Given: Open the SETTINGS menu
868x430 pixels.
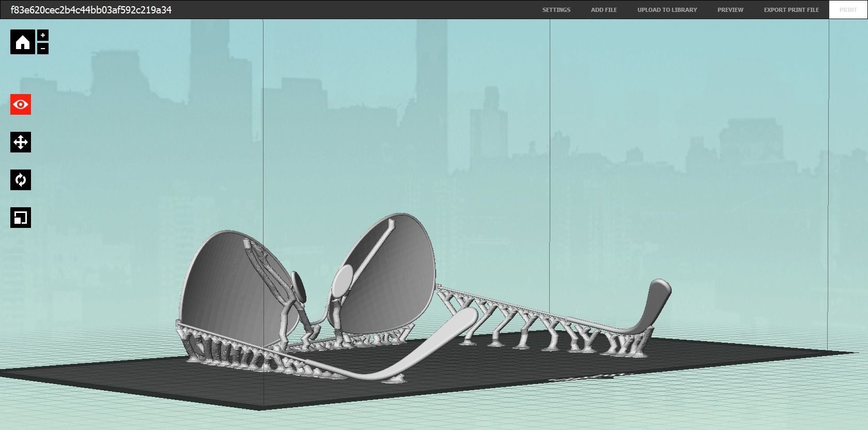Looking at the screenshot, I should click(x=556, y=10).
